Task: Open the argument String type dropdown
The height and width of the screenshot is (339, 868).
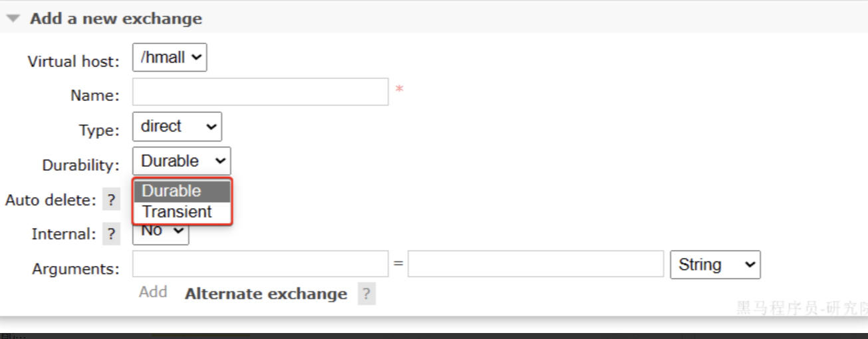Action: tap(716, 265)
